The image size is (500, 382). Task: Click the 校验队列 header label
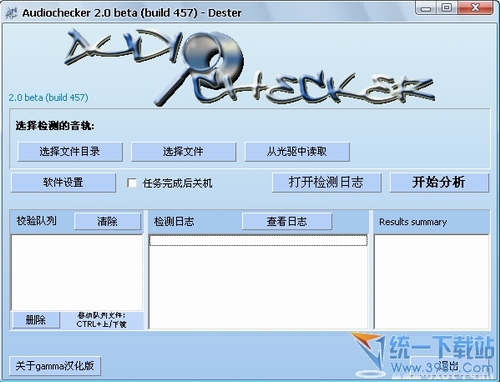pyautogui.click(x=37, y=221)
